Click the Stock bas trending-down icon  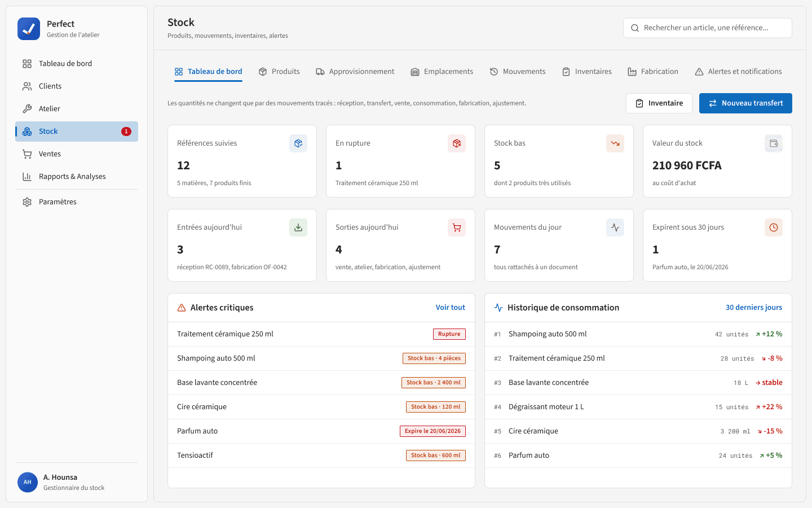(615, 143)
